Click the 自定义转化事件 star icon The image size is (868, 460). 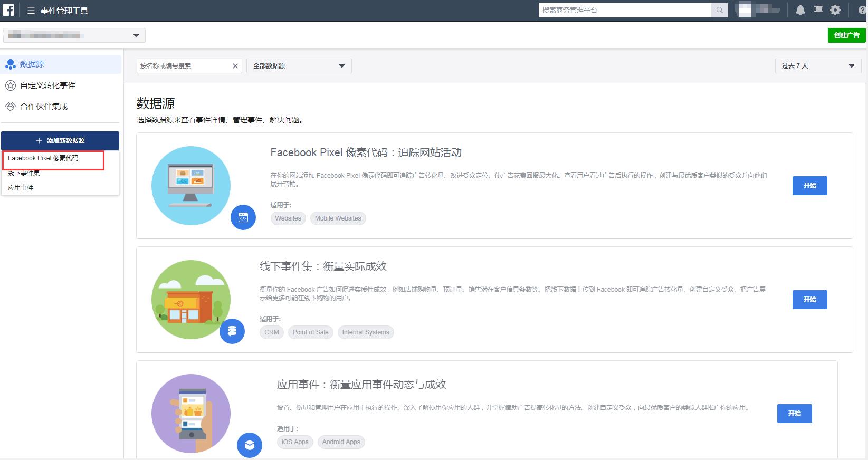click(10, 85)
